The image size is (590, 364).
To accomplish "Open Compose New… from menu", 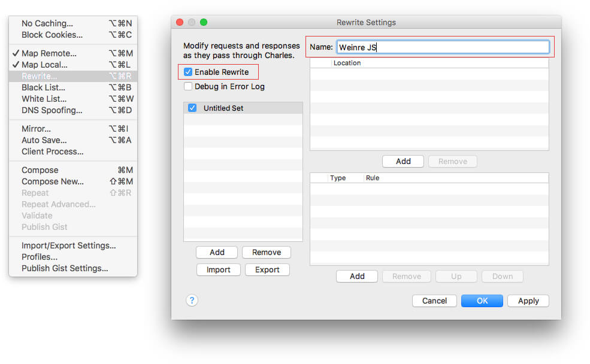I will click(52, 181).
